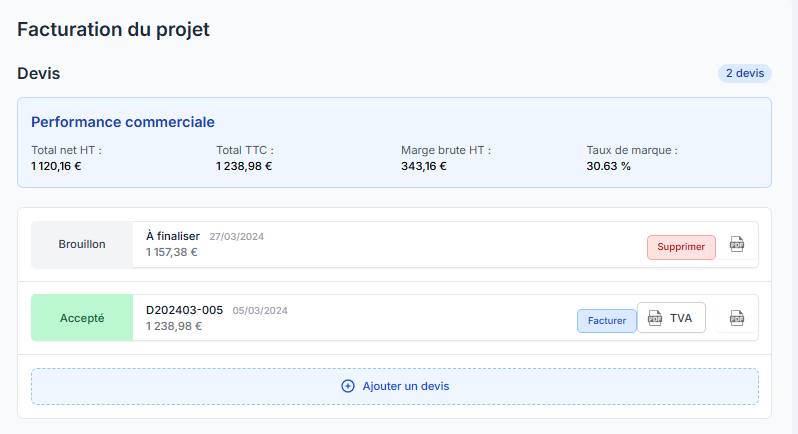Click the Total TTC value in Performance commerciale
The width and height of the screenshot is (798, 434).
[244, 166]
